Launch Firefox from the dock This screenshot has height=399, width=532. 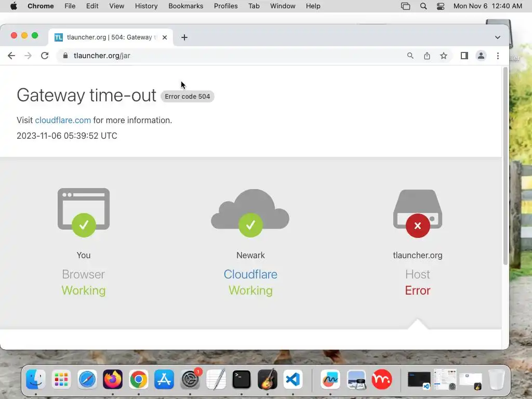pyautogui.click(x=113, y=379)
